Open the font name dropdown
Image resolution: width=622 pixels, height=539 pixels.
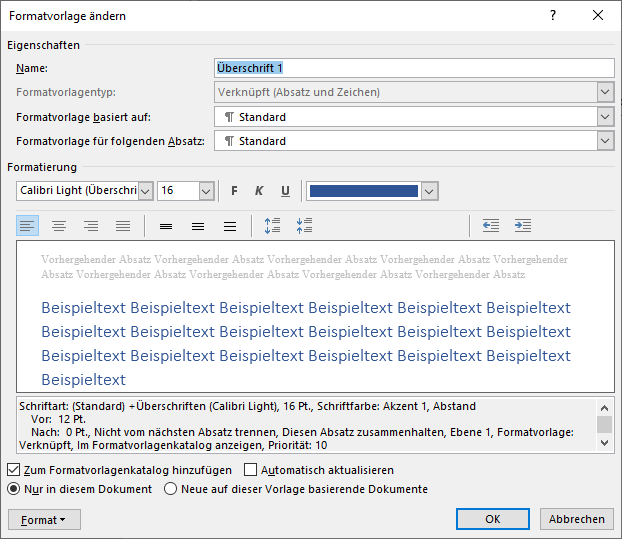145,191
